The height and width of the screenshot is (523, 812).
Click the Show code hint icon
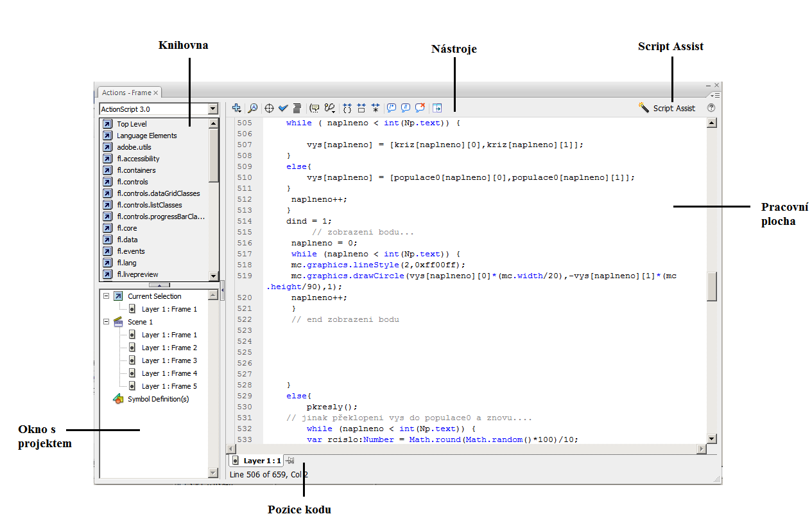[315, 109]
